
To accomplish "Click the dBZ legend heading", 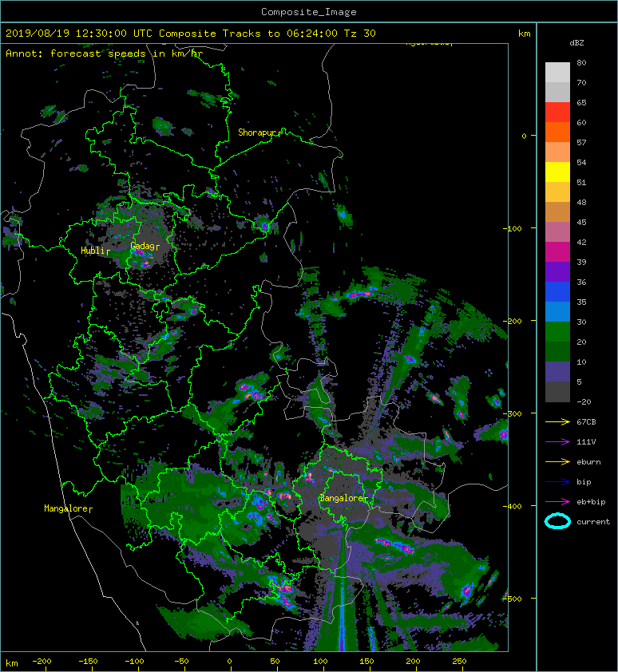I will tap(576, 43).
